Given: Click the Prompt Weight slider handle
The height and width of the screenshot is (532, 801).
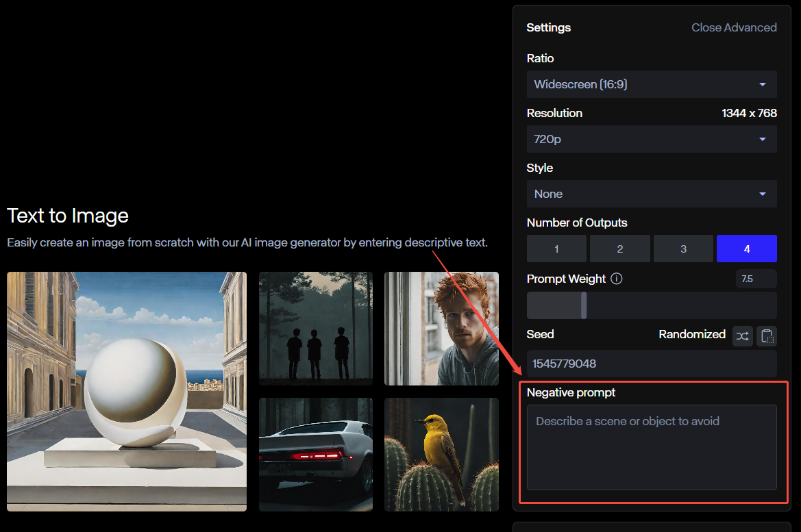Looking at the screenshot, I should pyautogui.click(x=584, y=305).
